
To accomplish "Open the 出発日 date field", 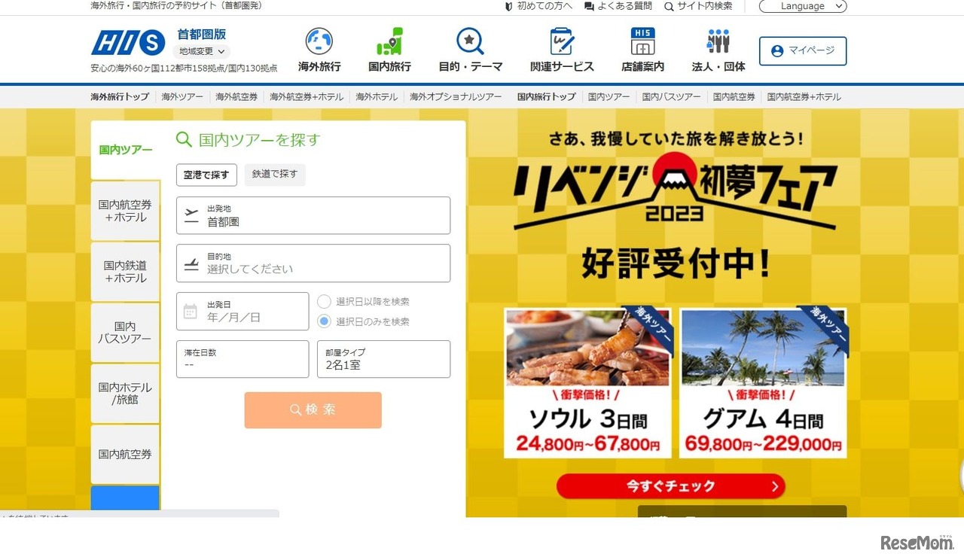I will [243, 311].
